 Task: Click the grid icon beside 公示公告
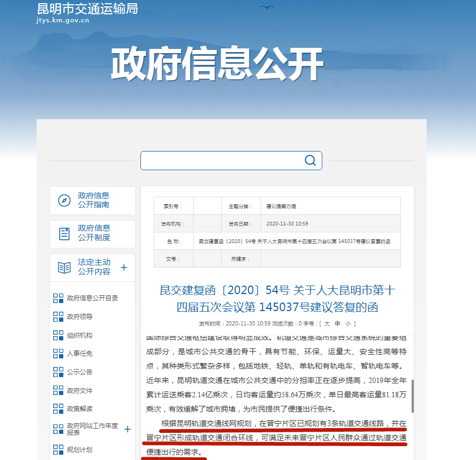[58, 372]
